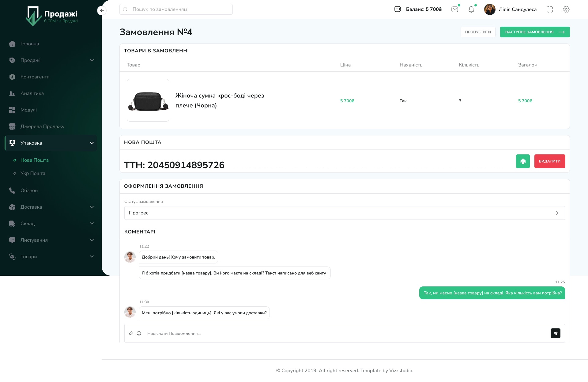Expand the Продажі sidebar submenu chevron
Screen dimensions: 588x382
click(92, 60)
